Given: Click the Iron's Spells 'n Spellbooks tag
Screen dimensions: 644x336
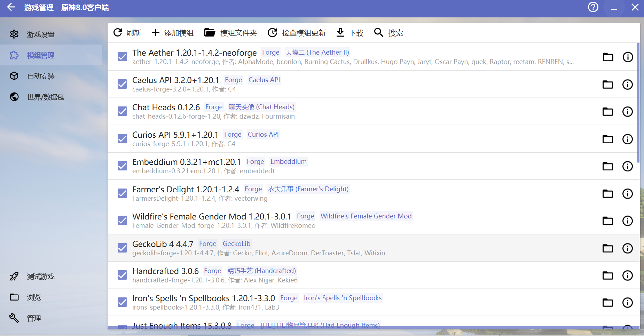Looking at the screenshot, I should click(343, 298).
